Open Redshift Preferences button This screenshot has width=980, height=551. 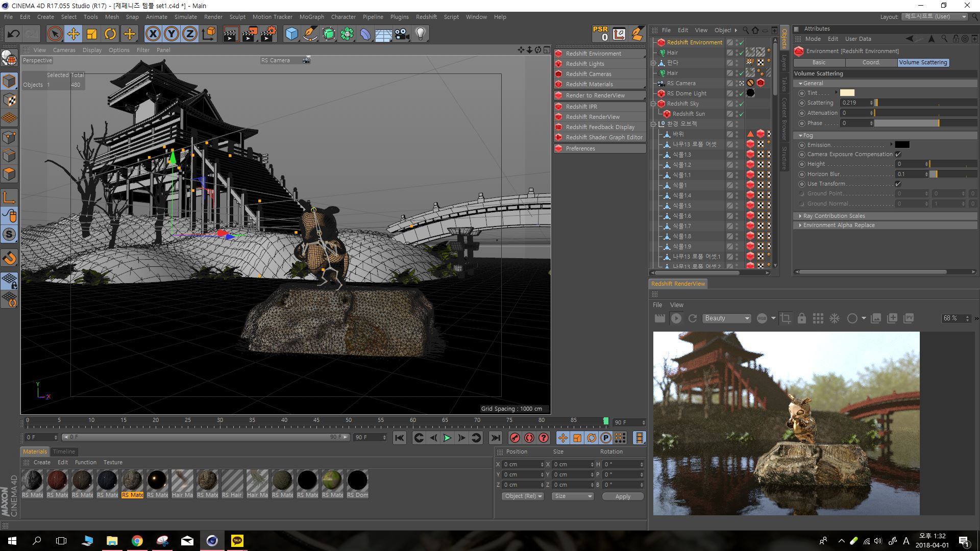pos(600,148)
